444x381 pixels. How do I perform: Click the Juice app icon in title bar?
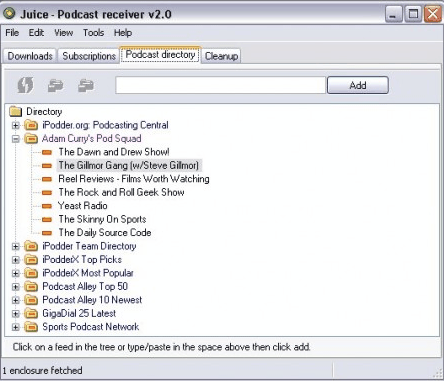point(9,14)
